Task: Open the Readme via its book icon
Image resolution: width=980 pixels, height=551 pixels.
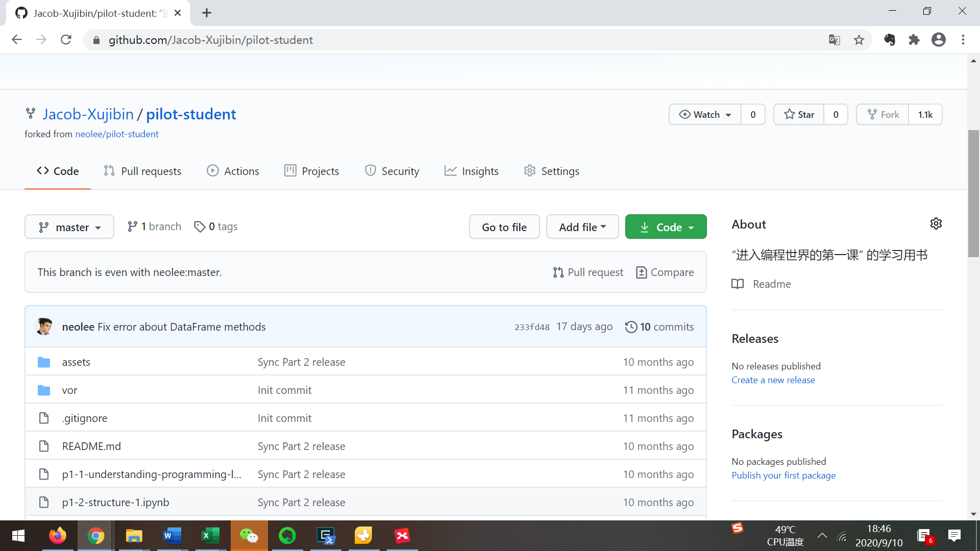Action: [x=738, y=284]
